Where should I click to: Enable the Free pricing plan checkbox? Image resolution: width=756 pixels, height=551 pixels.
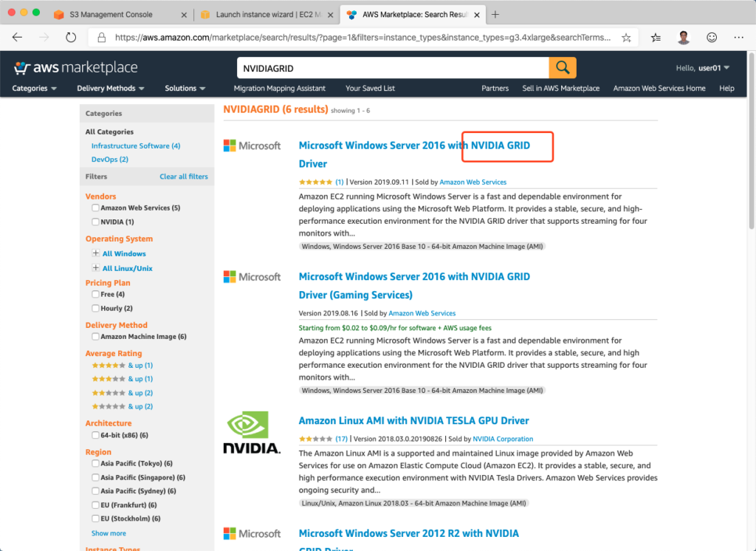coord(95,295)
